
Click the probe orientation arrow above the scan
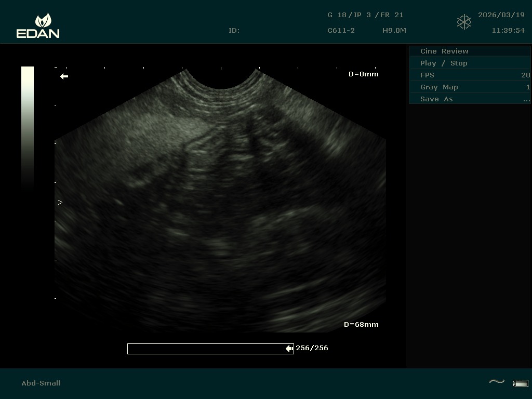(x=64, y=76)
